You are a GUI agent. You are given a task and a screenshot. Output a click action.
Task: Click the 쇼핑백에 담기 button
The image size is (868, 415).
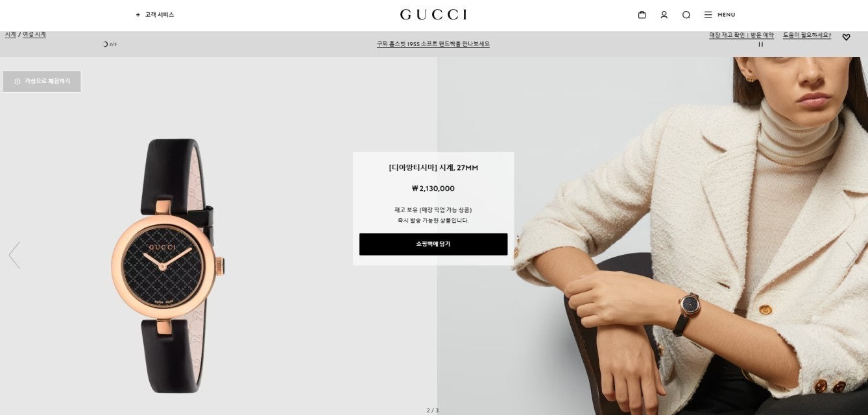[x=433, y=244]
